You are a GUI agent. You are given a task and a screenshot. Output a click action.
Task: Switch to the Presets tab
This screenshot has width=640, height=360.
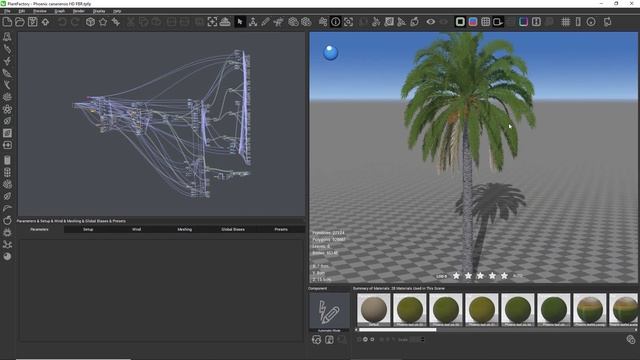(281, 229)
